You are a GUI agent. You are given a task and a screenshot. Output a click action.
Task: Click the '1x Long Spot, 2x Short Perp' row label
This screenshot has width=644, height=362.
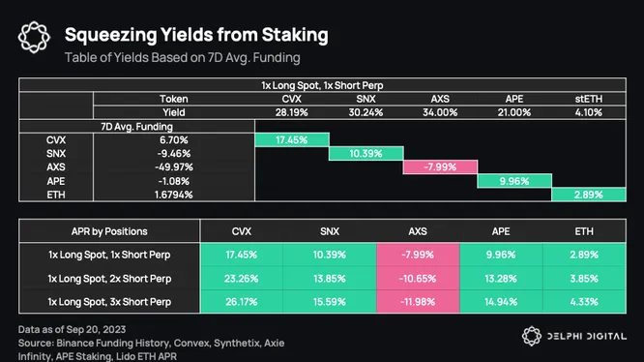tap(109, 279)
